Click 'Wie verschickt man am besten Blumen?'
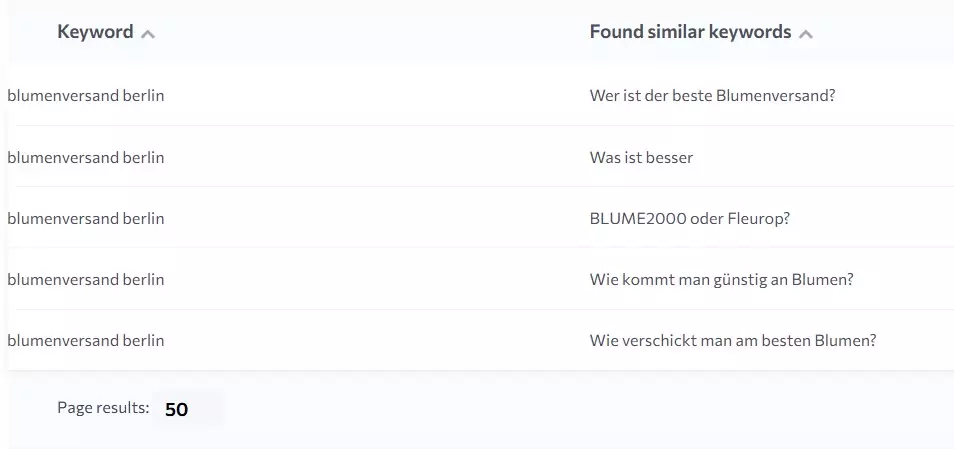 (x=733, y=340)
